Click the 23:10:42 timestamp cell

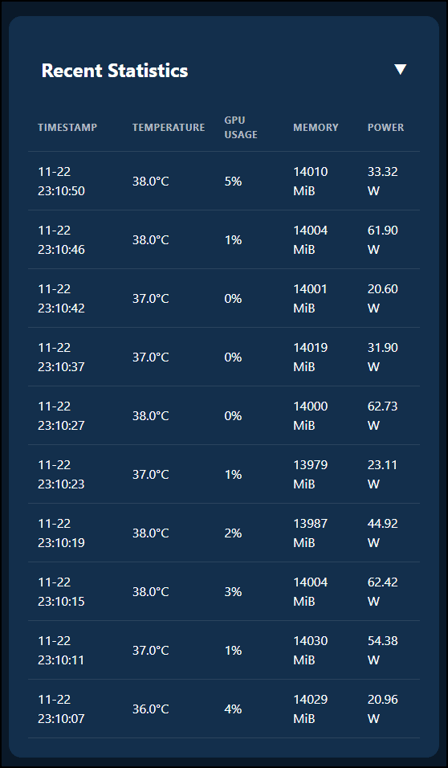pyautogui.click(x=61, y=299)
